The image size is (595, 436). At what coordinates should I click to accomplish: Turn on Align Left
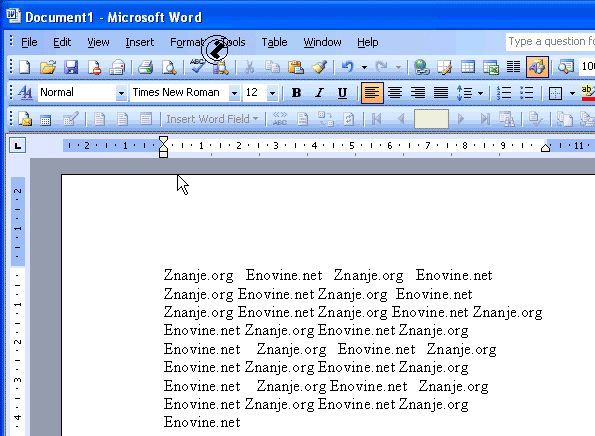pos(372,93)
